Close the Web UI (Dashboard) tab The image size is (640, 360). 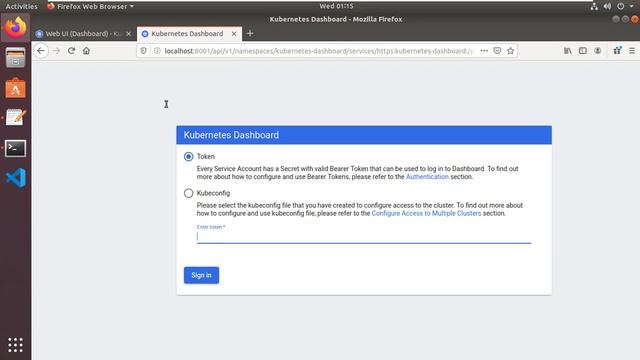point(129,34)
